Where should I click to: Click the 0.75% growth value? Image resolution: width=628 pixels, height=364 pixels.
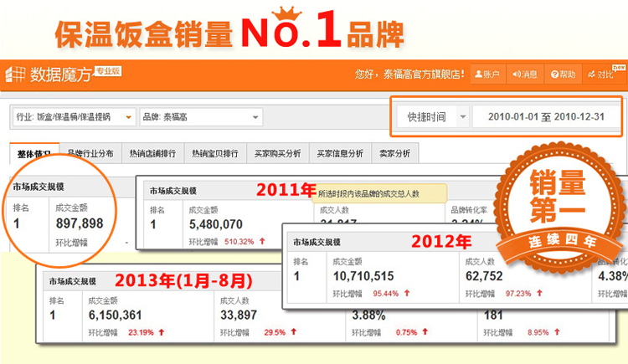[x=406, y=332]
